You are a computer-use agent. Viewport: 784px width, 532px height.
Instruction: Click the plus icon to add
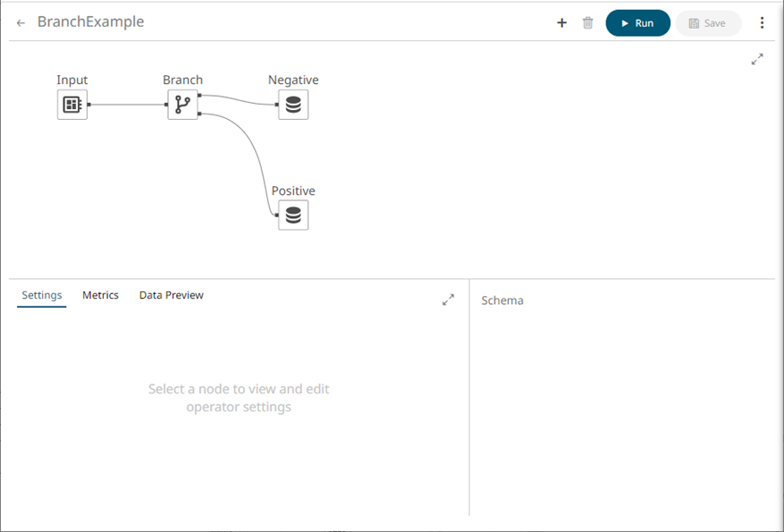pyautogui.click(x=561, y=23)
